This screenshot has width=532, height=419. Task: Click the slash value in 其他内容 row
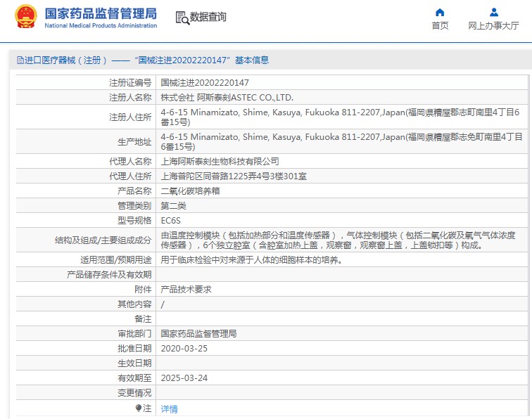pos(163,304)
